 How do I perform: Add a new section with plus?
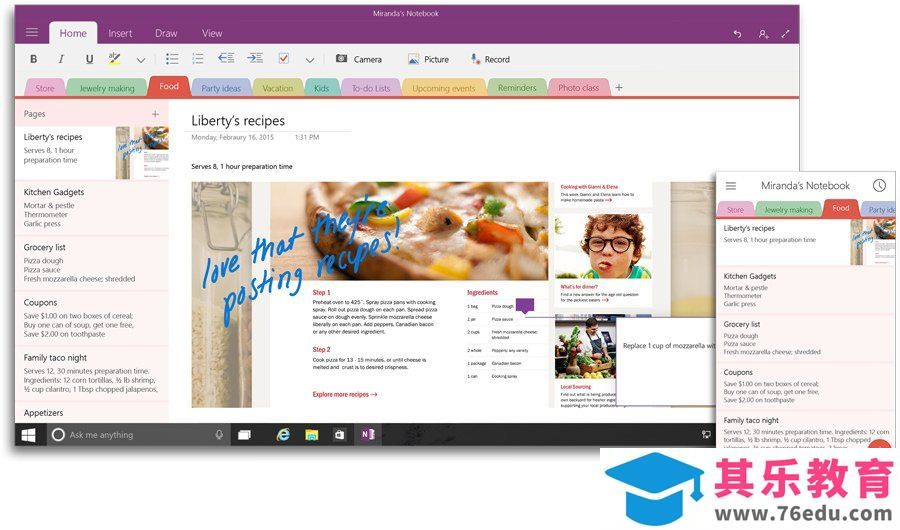click(619, 87)
